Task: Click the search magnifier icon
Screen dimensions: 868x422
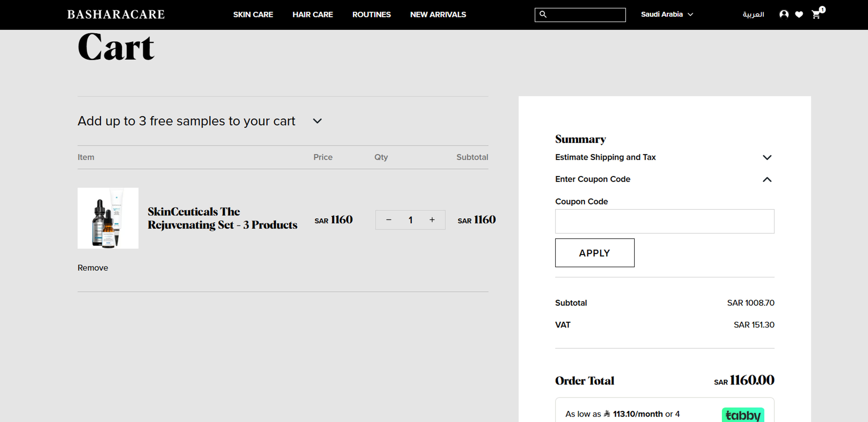Action: [543, 14]
